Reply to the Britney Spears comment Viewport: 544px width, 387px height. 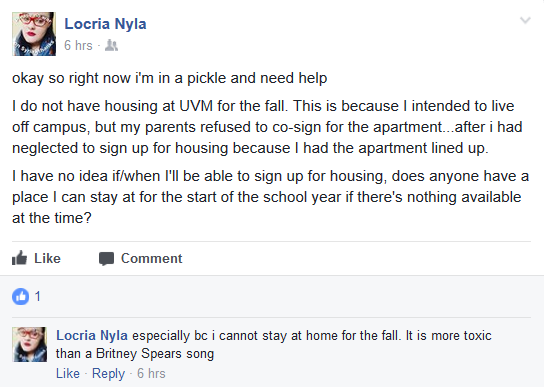pos(108,373)
